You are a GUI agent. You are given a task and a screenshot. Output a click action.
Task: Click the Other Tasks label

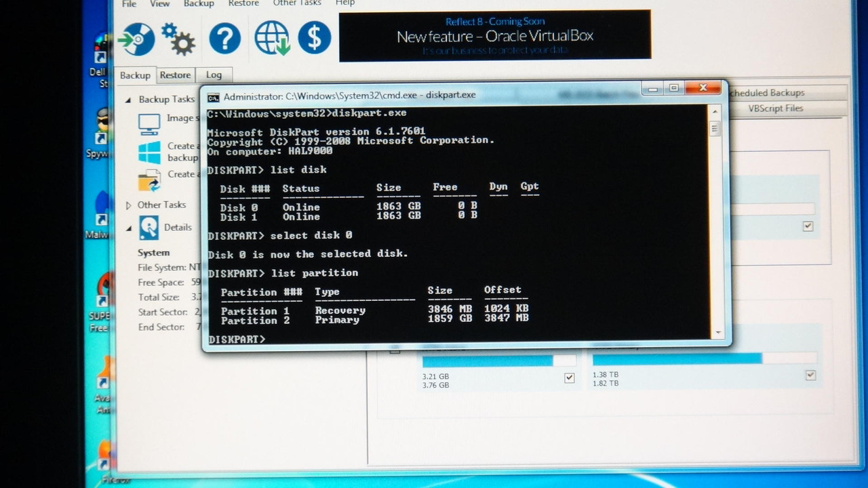[x=161, y=205]
